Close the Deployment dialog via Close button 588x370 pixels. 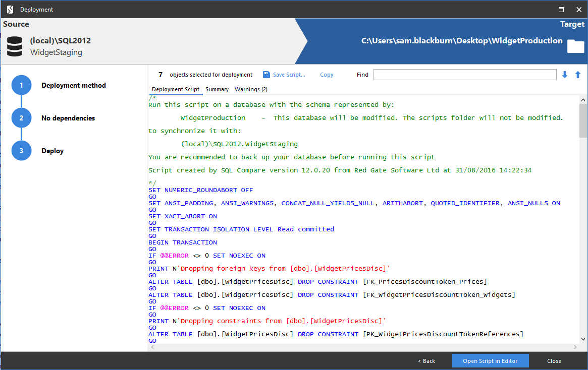pyautogui.click(x=554, y=360)
